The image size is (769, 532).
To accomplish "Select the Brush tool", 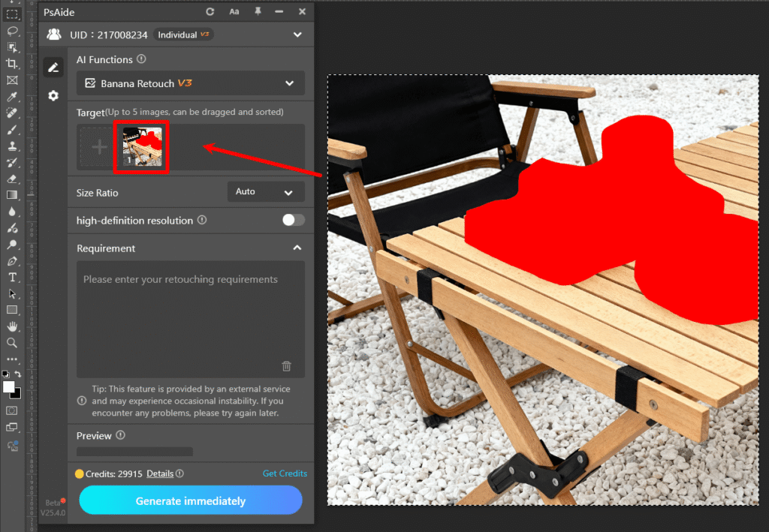I will pos(11,130).
